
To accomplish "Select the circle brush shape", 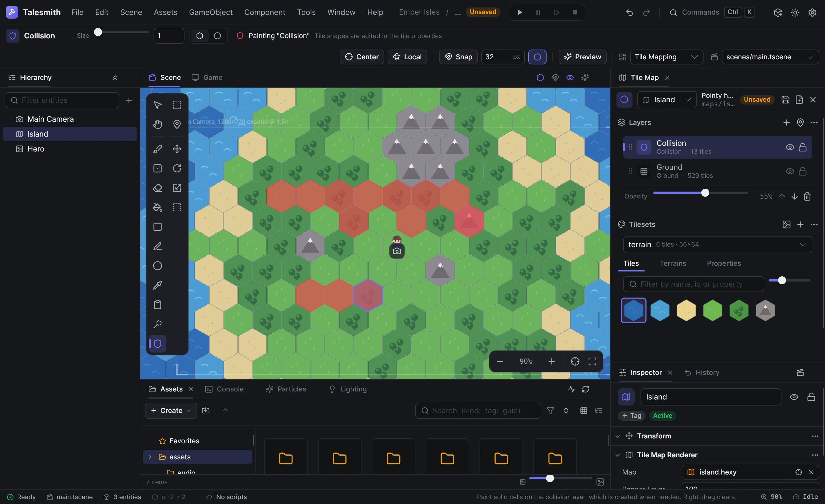I will [217, 36].
